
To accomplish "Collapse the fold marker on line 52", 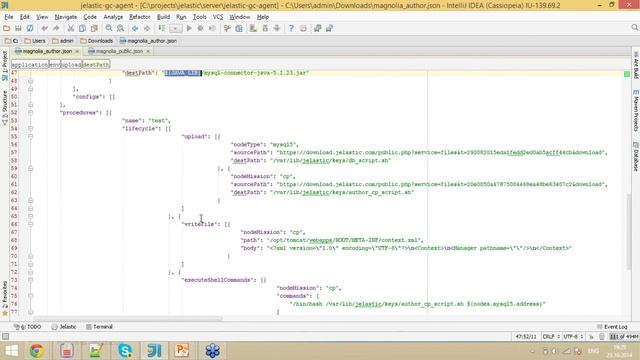I will (31, 113).
